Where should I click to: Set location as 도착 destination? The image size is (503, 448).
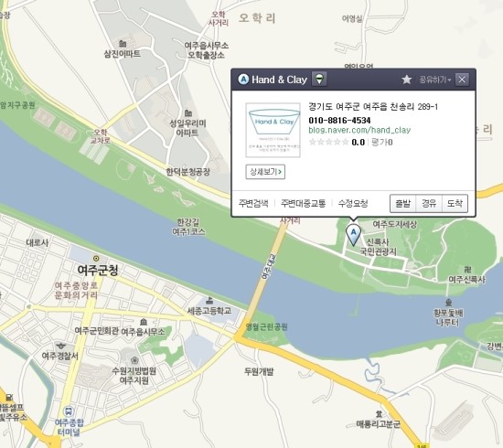pos(455,203)
